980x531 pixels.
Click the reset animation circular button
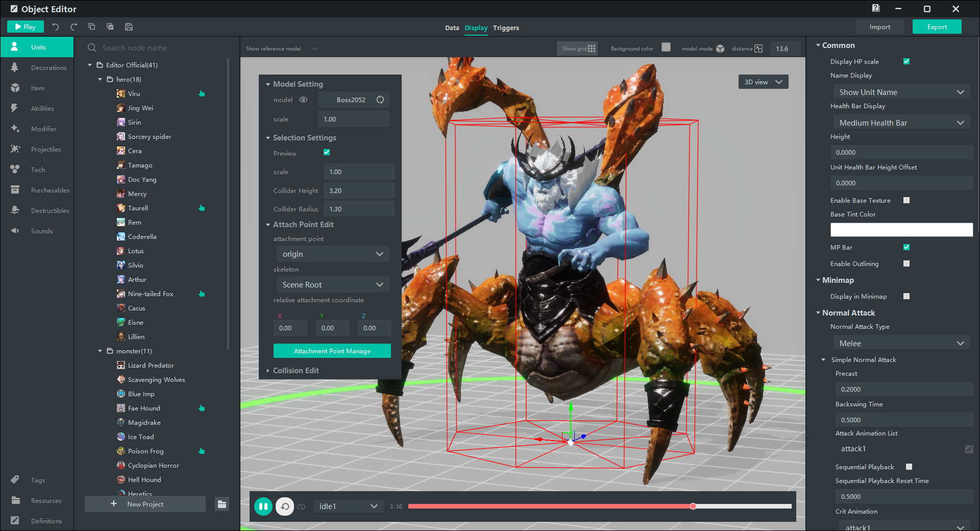[x=285, y=506]
